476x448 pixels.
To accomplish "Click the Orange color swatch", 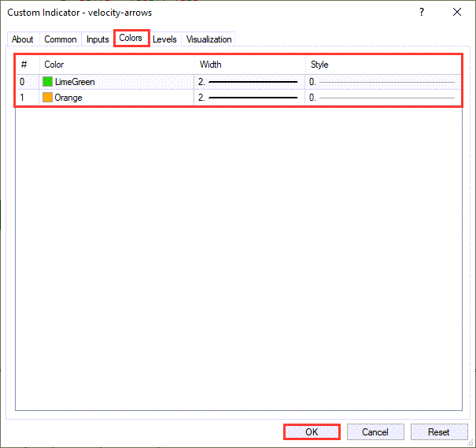I will [48, 98].
